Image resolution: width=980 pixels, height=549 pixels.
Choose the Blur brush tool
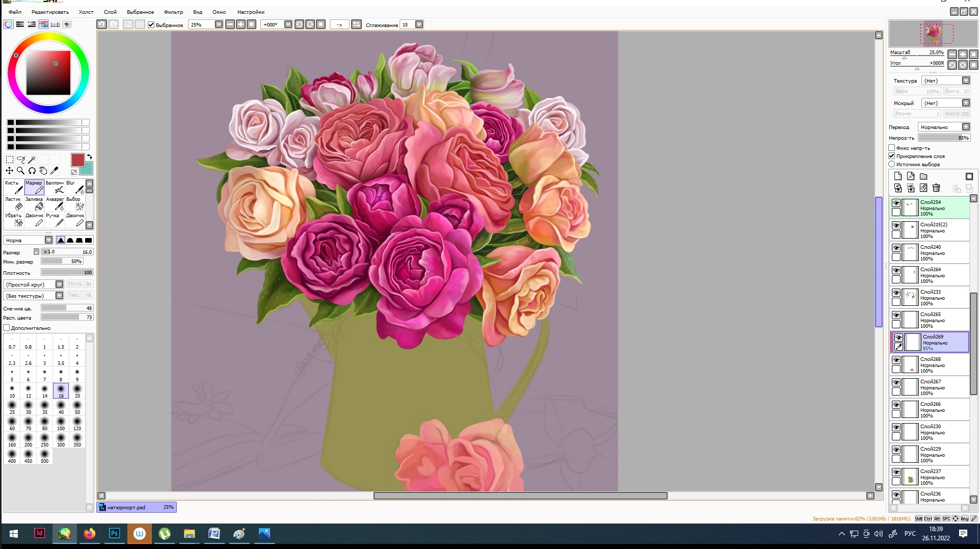coord(75,188)
